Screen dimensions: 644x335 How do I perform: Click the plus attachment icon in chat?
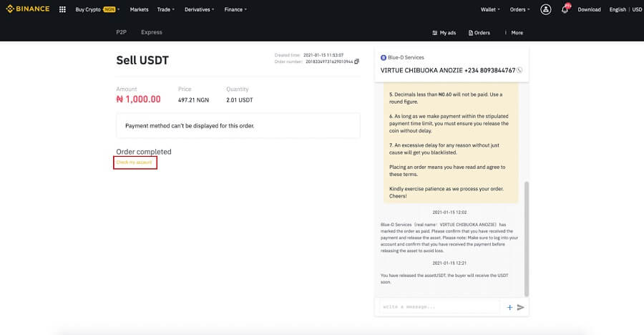tap(509, 307)
